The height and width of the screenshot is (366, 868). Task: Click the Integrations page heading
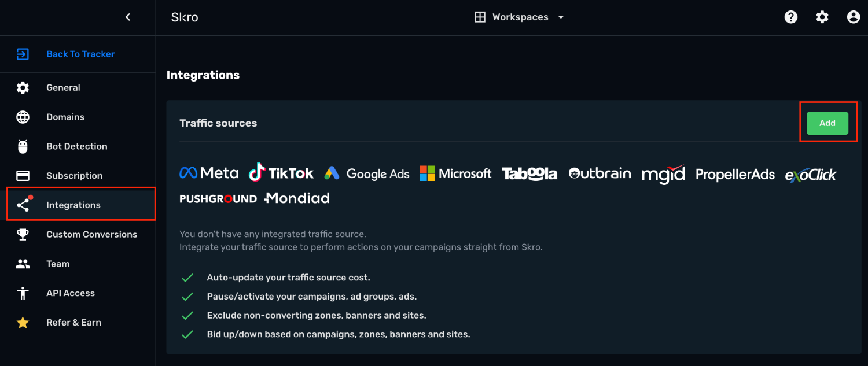[203, 75]
